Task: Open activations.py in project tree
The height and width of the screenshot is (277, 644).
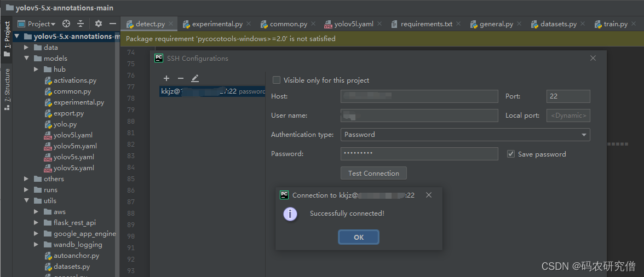Action: (x=70, y=80)
